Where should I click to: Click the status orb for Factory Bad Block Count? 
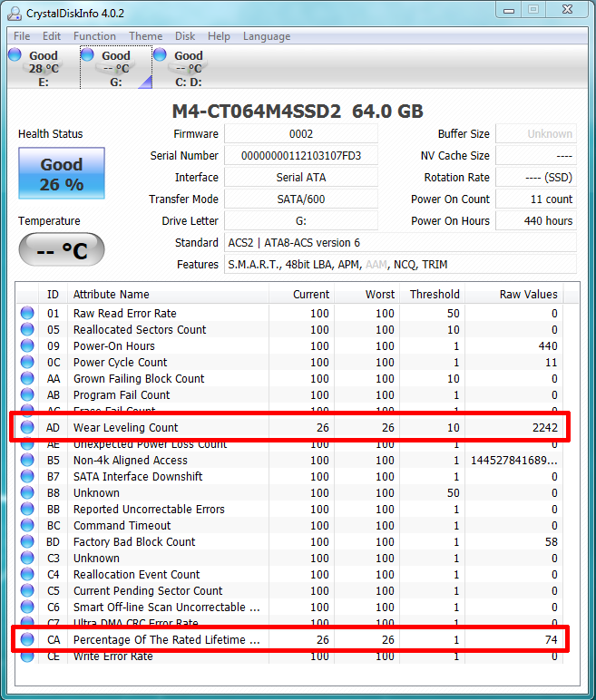pos(27,541)
